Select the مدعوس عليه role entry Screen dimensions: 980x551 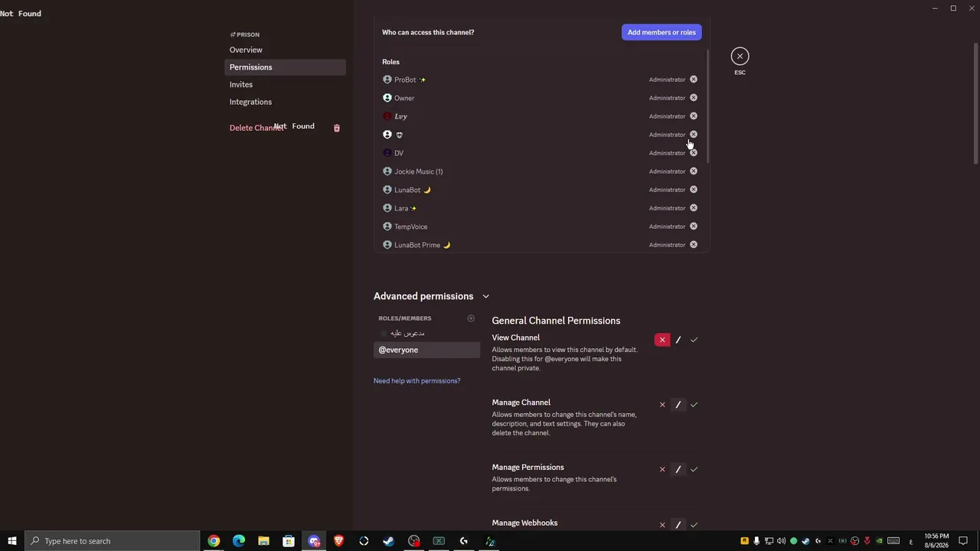[x=426, y=333]
